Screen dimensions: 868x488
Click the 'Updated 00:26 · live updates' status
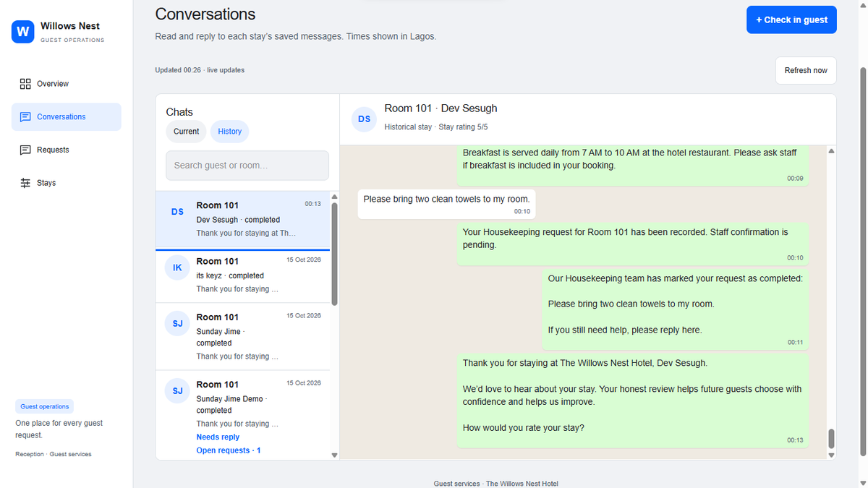pos(200,70)
